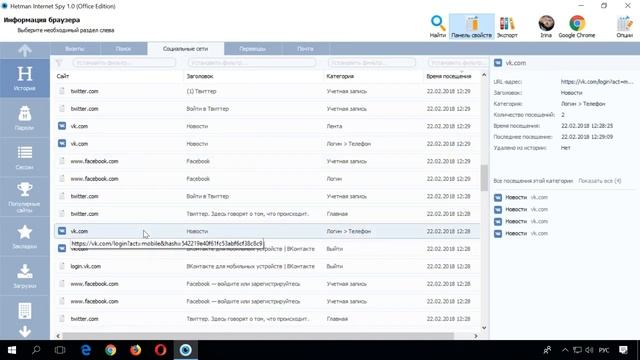Open the Пароли sidebar section
Image resolution: width=640 pixels, height=360 pixels.
(24, 118)
